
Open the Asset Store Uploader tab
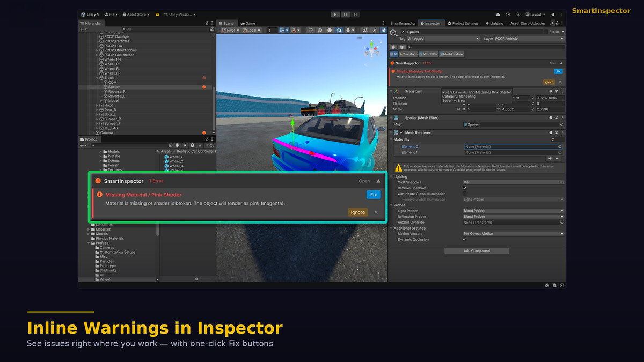528,23
